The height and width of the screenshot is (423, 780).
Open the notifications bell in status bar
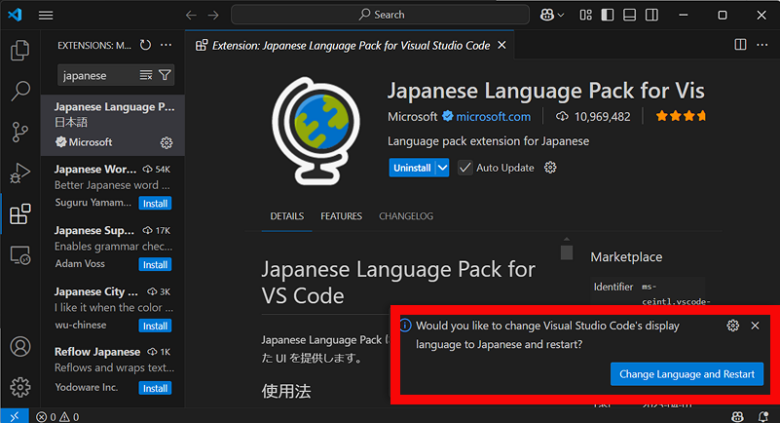[x=763, y=417]
